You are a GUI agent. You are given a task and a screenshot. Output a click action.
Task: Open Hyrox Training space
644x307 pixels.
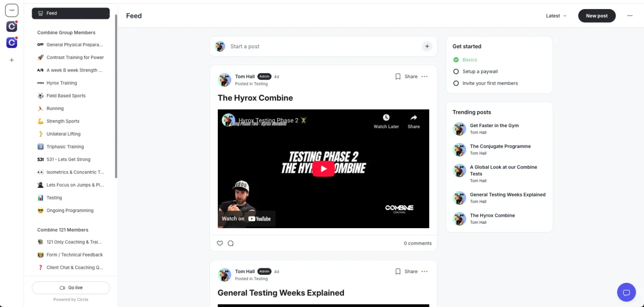click(x=71, y=83)
